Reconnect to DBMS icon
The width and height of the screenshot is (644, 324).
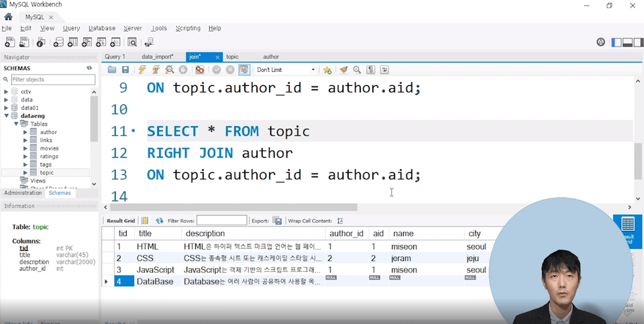[149, 42]
